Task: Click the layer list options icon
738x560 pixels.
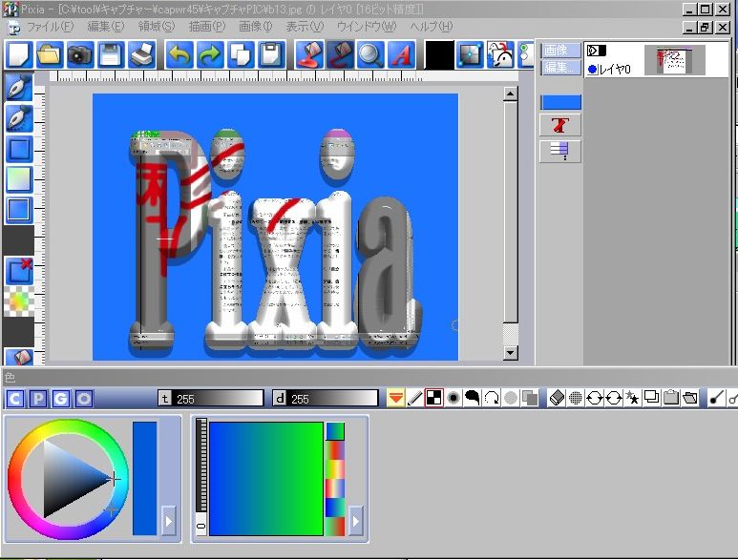Action: 560,152
